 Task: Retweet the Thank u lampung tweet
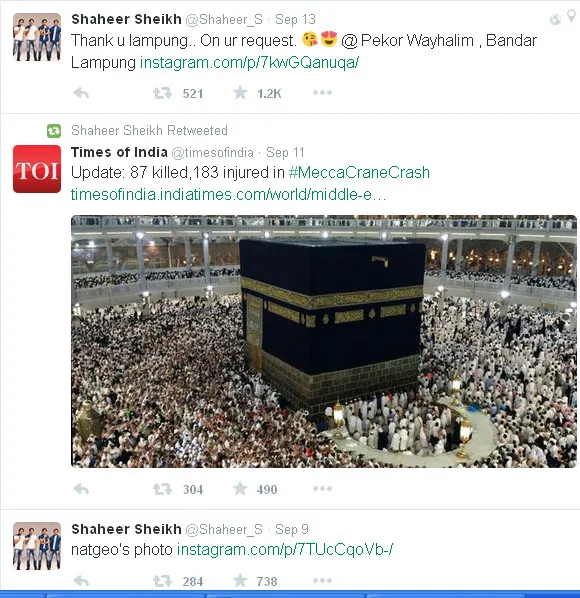coord(162,93)
